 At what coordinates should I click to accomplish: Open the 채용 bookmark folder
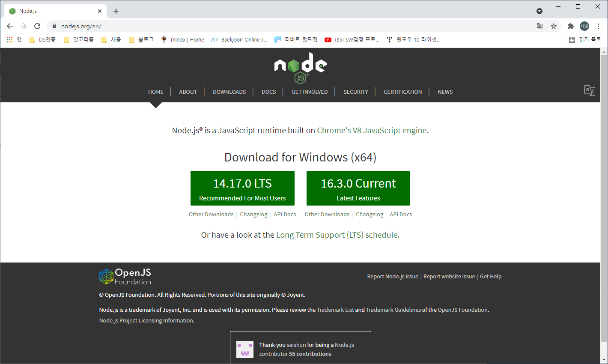pyautogui.click(x=111, y=39)
